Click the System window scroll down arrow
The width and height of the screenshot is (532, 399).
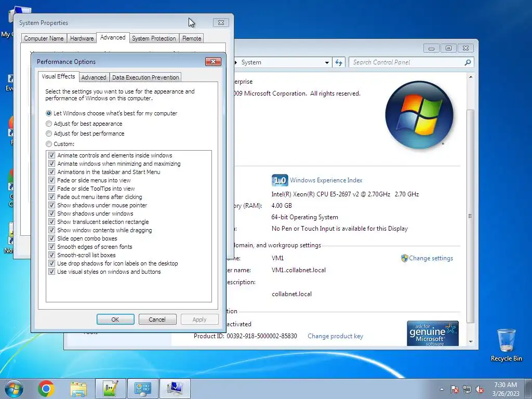pyautogui.click(x=471, y=342)
